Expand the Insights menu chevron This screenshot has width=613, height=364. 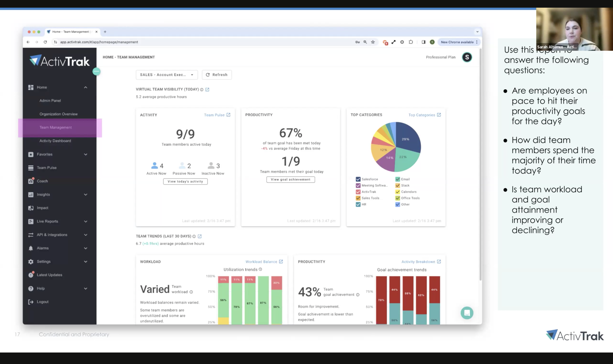[85, 195]
